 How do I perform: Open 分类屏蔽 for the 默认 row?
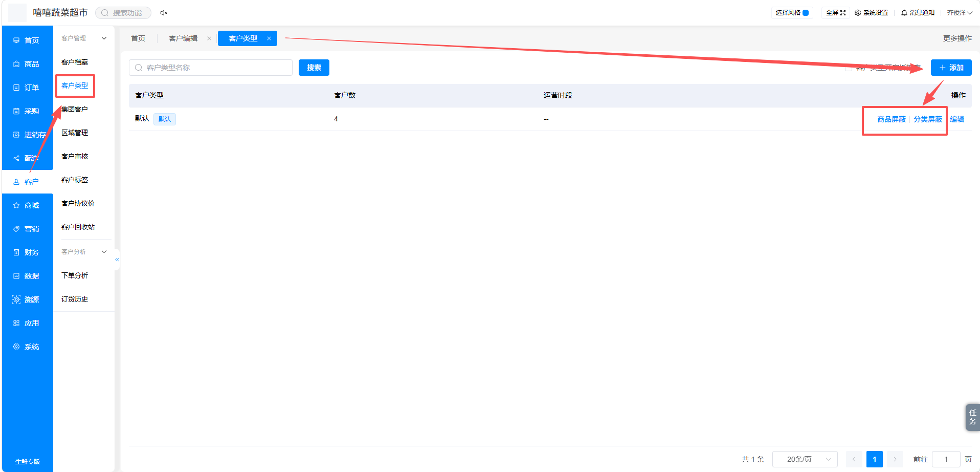(x=928, y=119)
